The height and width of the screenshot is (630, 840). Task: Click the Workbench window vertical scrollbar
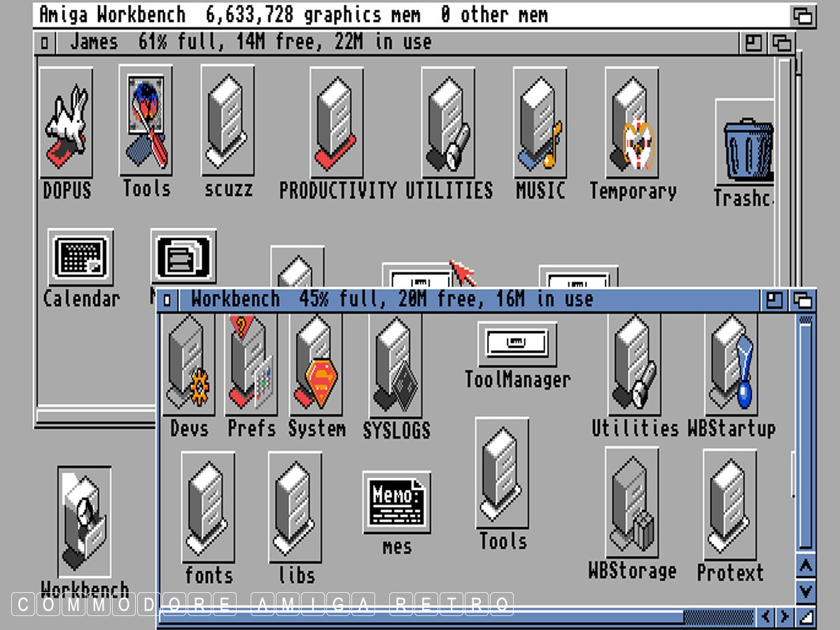point(806,434)
